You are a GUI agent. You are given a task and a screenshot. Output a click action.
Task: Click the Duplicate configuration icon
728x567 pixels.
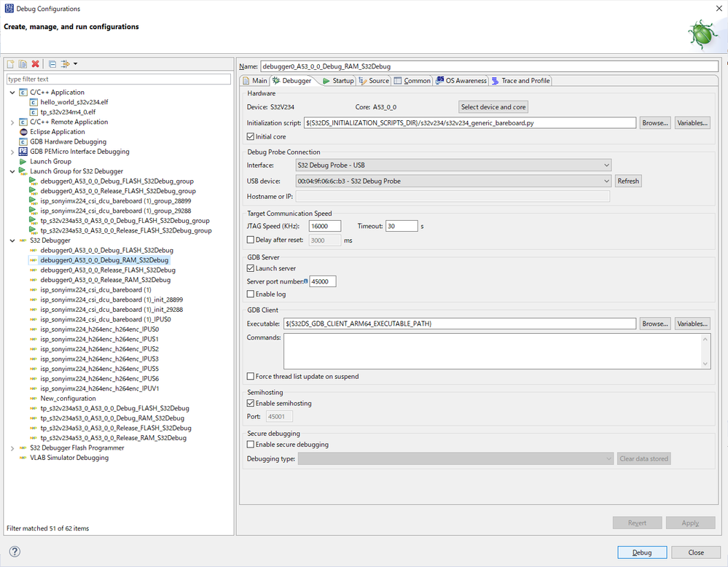[x=23, y=64]
